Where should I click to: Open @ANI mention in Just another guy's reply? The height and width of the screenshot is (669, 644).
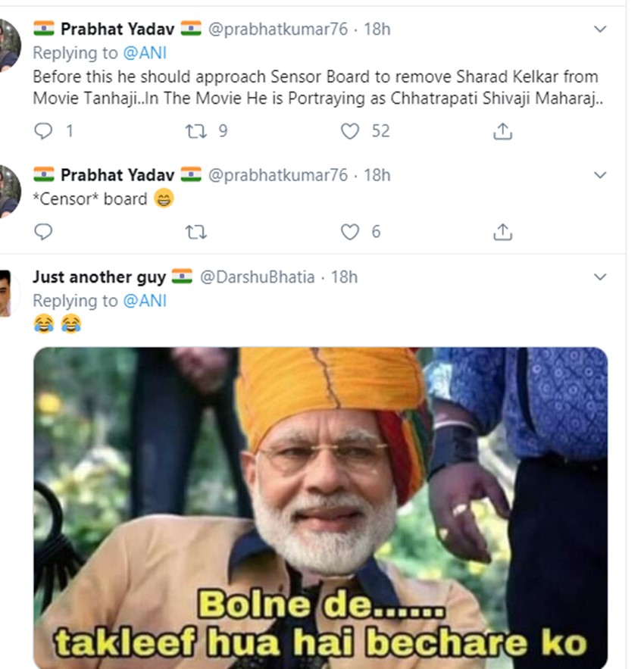click(144, 301)
